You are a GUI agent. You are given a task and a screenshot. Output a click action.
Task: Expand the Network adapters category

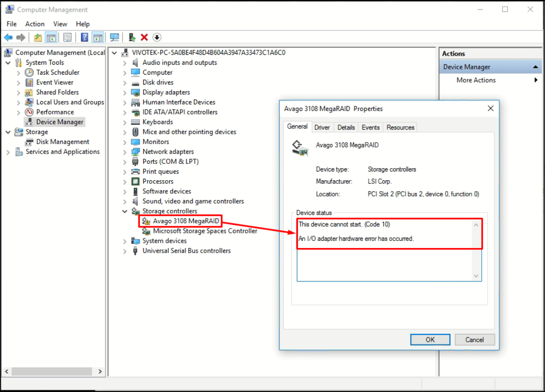tap(124, 152)
